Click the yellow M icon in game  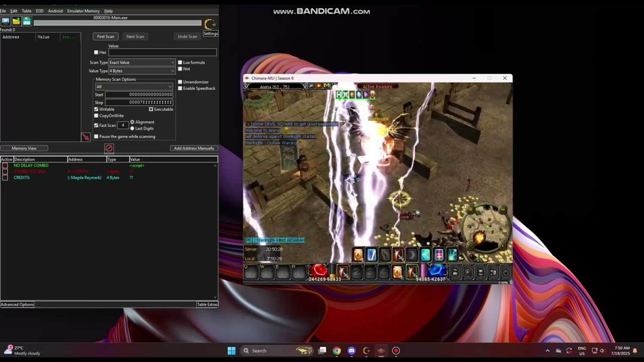[x=326, y=86]
